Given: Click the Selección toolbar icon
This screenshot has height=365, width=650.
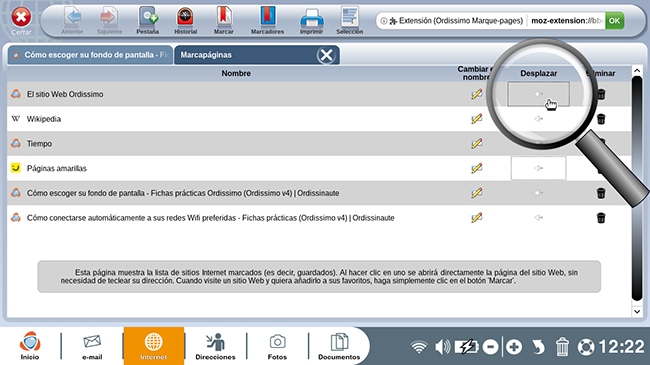Looking at the screenshot, I should coord(349,20).
